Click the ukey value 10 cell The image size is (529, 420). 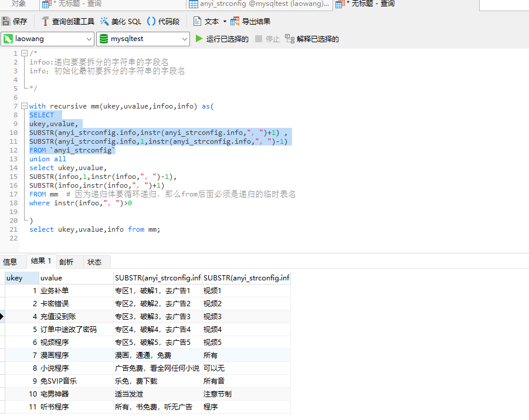point(22,394)
